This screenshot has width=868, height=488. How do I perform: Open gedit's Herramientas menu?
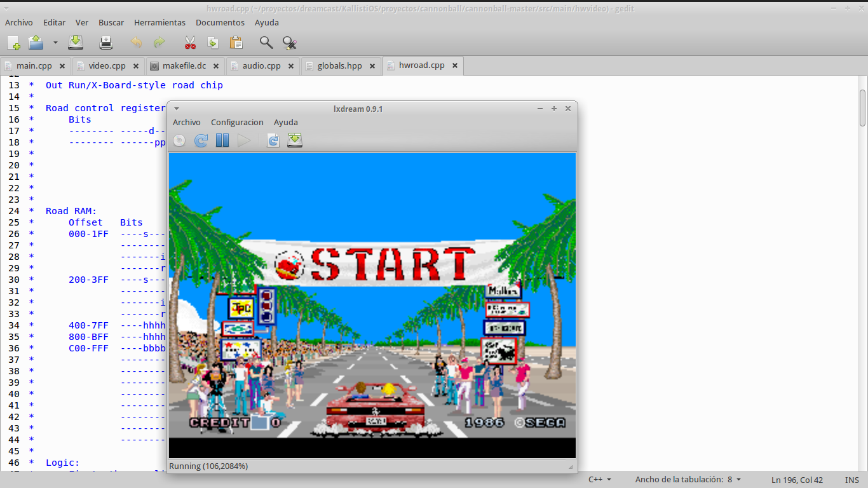pyautogui.click(x=160, y=22)
